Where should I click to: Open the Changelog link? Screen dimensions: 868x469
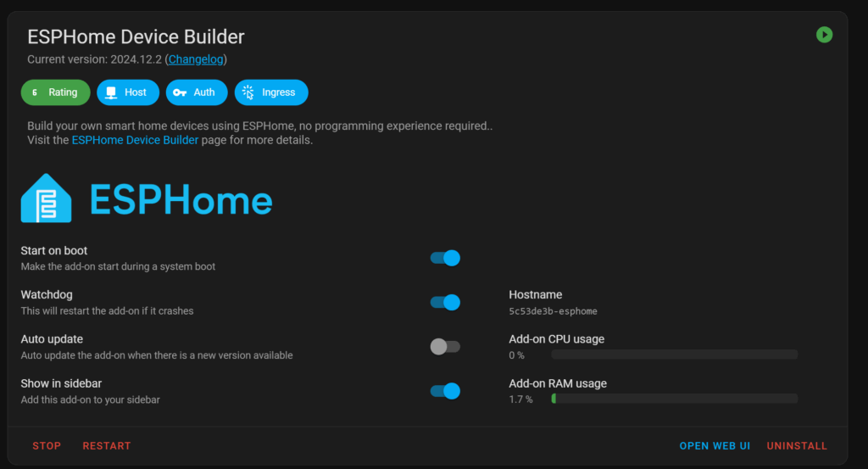pos(196,59)
